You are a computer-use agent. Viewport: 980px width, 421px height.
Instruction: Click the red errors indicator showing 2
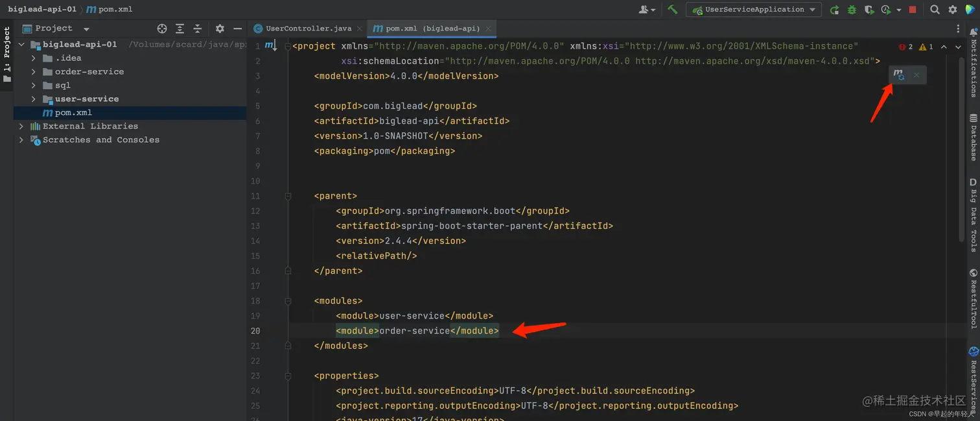(905, 47)
